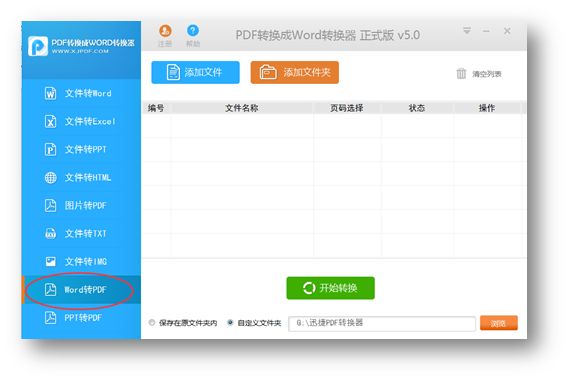Click the blue 添加文件 button

click(x=195, y=73)
